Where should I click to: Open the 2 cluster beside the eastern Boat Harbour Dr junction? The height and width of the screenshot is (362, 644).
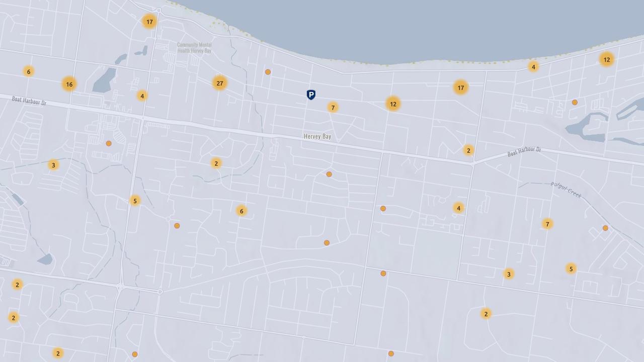coord(468,150)
